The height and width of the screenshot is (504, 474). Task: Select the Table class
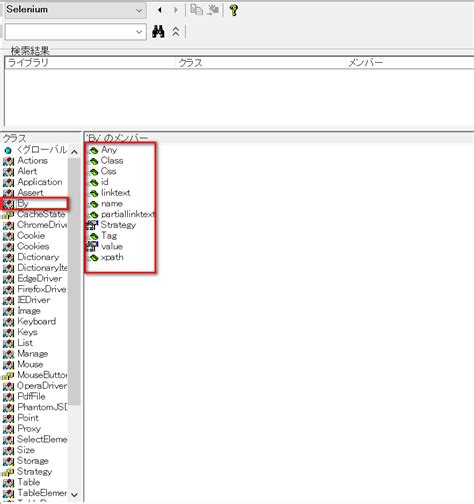tap(21, 482)
